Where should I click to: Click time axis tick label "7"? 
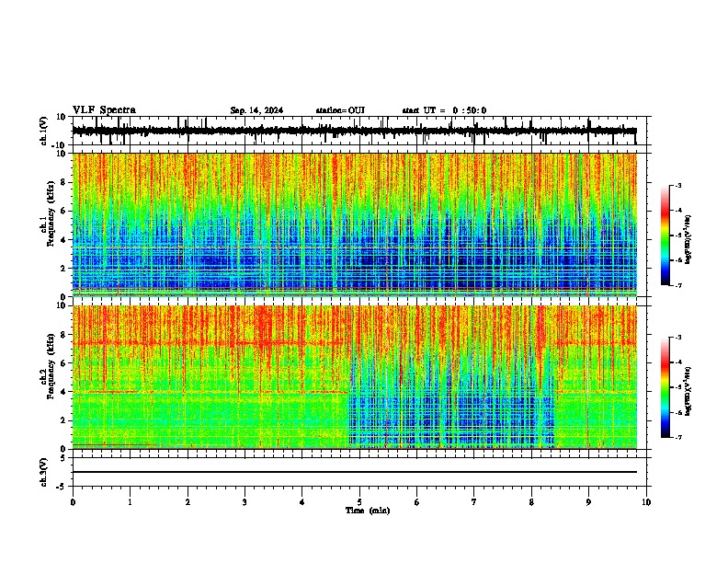click(474, 502)
